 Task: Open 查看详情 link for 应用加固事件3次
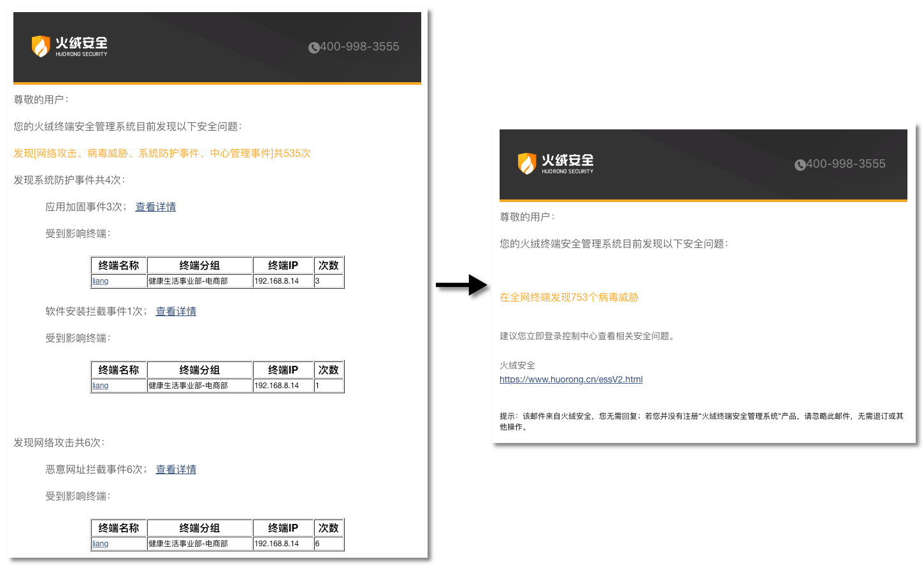tap(155, 207)
